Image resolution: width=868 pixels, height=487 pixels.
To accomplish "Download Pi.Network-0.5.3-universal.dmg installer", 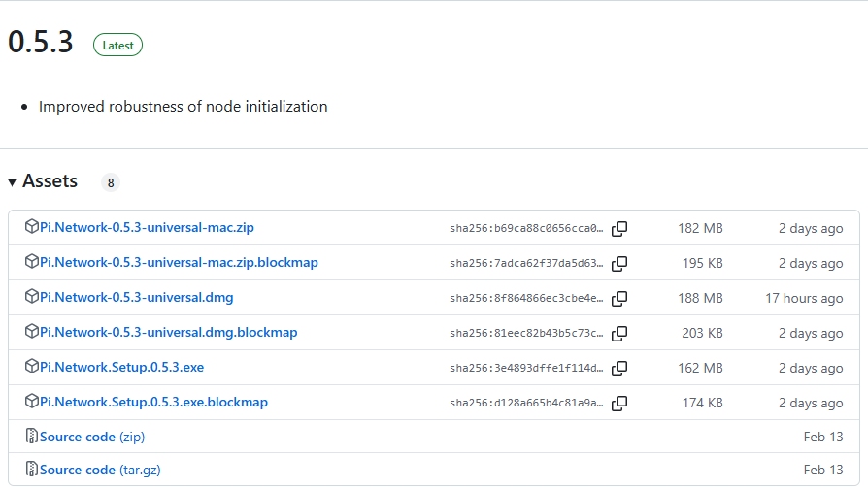I will tap(136, 298).
